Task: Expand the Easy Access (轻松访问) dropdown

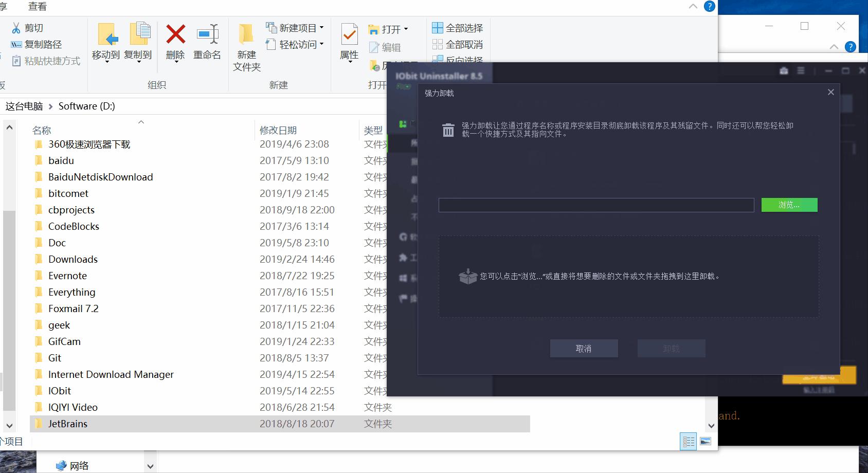Action: coord(295,44)
